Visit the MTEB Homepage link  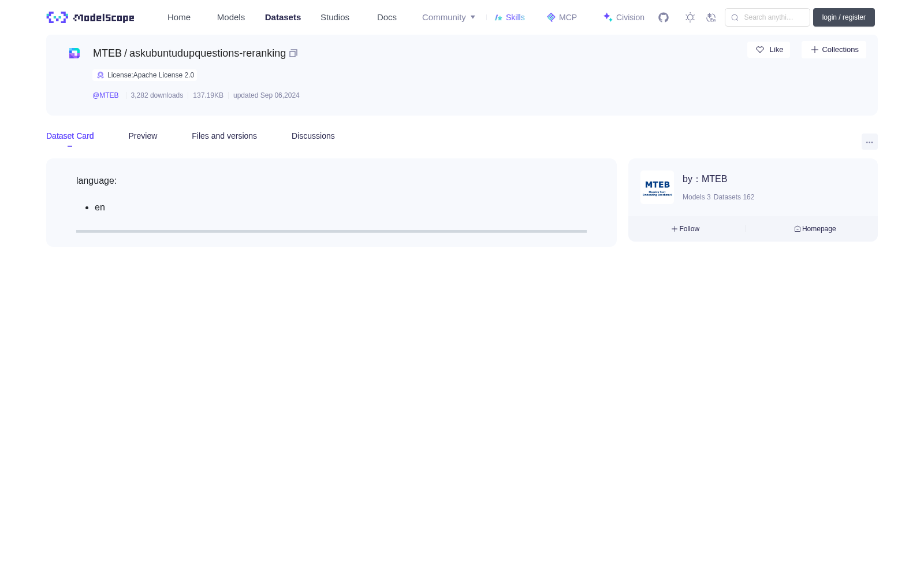815,229
